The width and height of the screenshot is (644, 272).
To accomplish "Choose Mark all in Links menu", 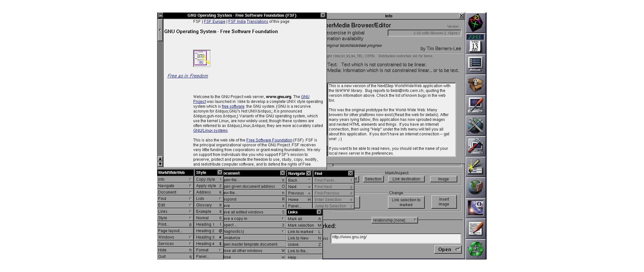I will (x=304, y=219).
